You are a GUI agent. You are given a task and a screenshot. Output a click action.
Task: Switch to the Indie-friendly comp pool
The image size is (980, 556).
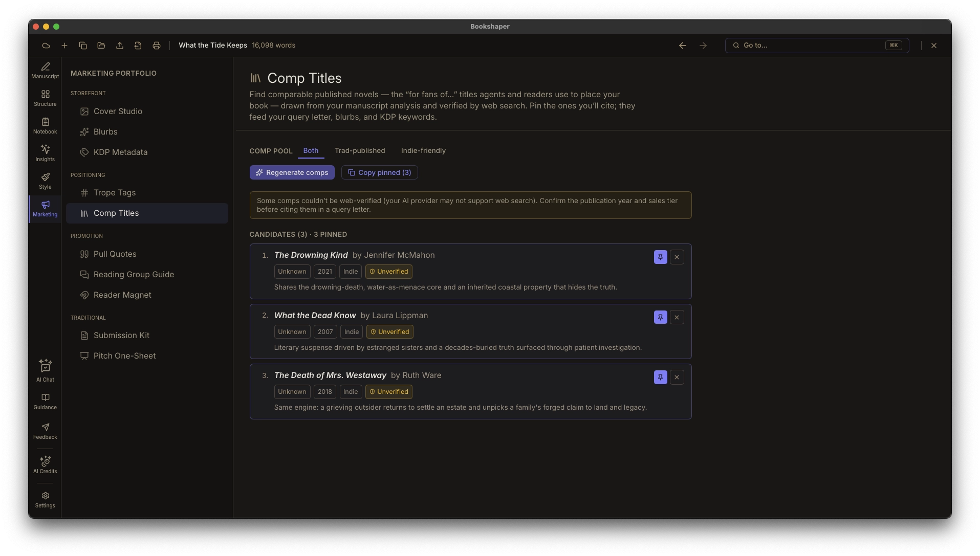click(423, 151)
